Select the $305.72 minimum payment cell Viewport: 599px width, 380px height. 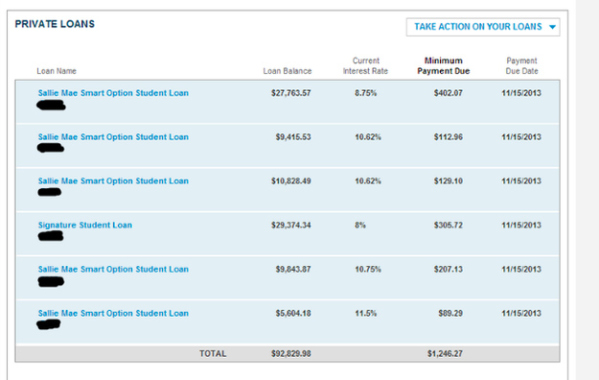click(448, 225)
